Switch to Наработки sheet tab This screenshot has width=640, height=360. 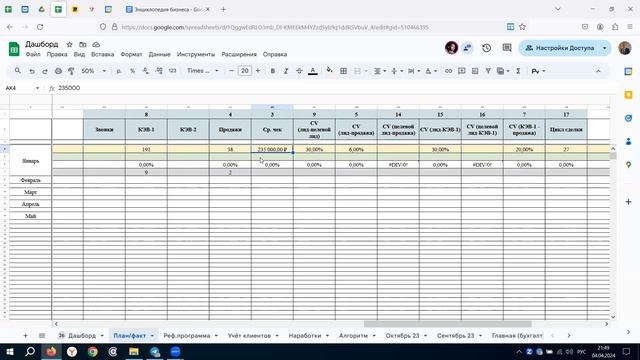(305, 336)
